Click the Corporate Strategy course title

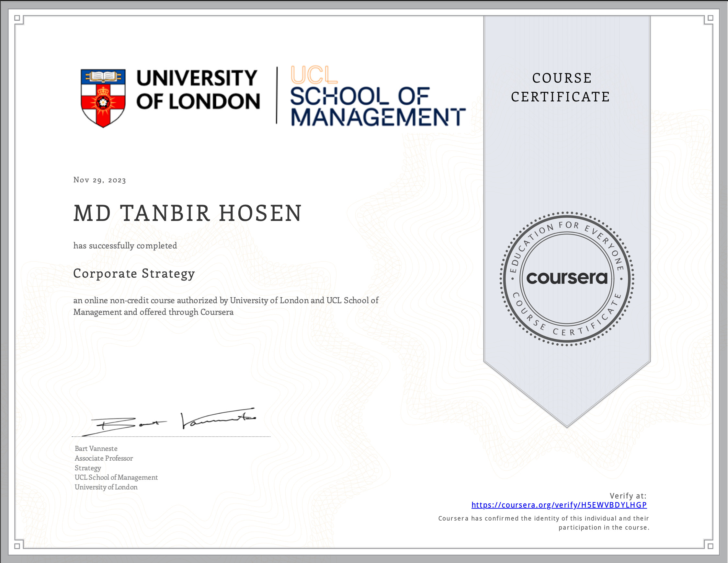[134, 274]
